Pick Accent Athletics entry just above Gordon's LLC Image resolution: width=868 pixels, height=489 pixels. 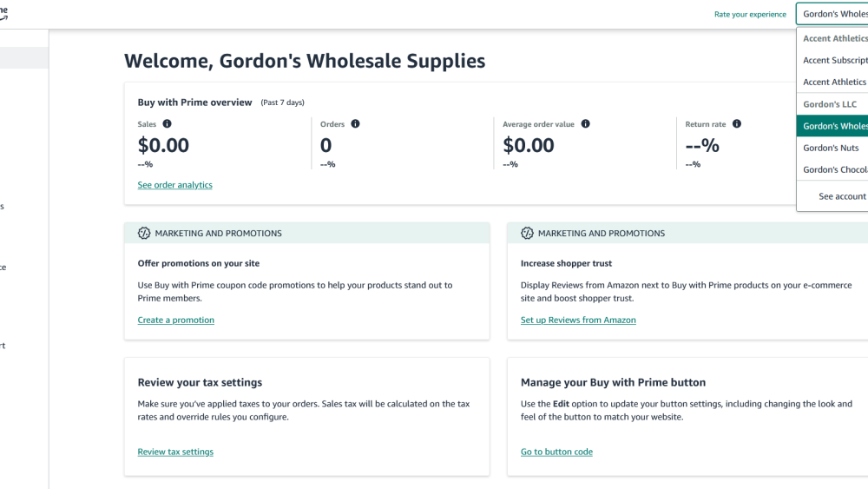(835, 83)
